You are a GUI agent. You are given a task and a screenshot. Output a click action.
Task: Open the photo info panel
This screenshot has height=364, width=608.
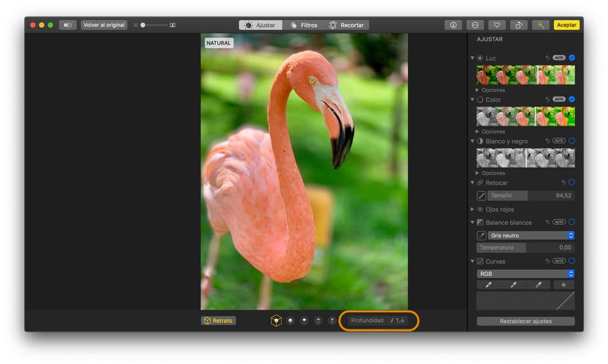tap(453, 25)
